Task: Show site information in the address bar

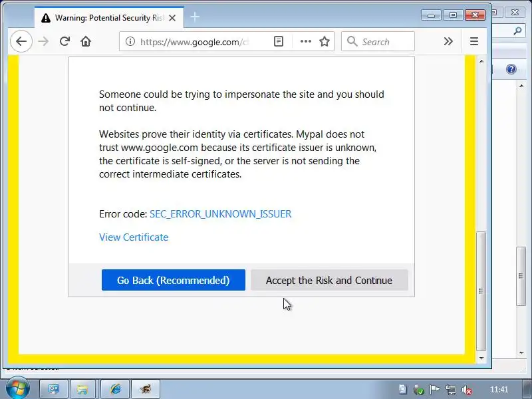Action: pos(130,41)
